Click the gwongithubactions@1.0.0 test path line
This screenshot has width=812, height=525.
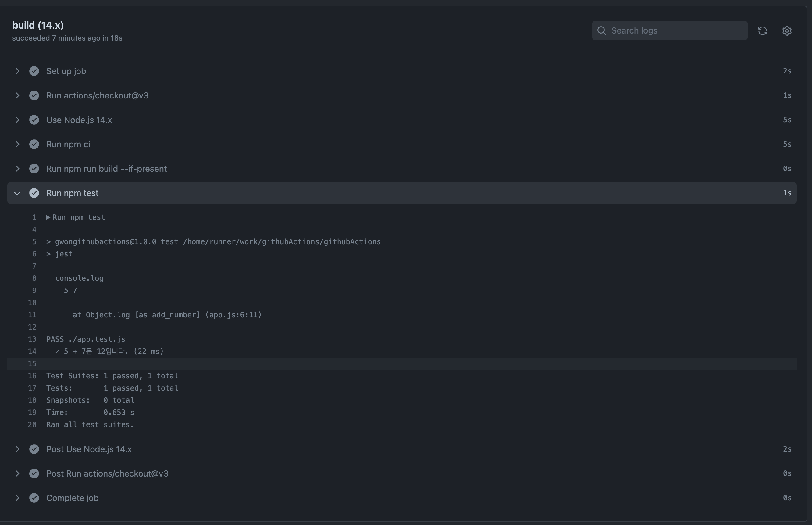214,242
